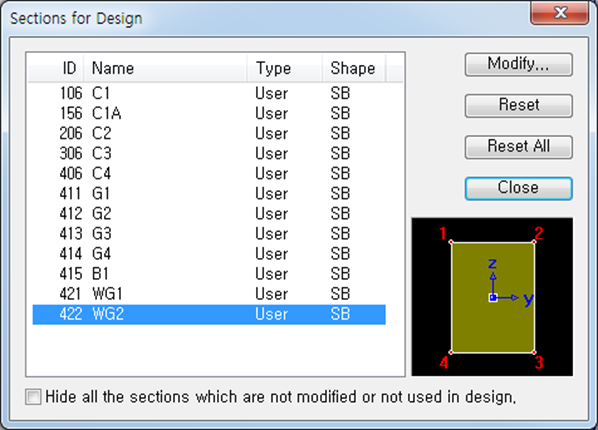Select section 406 C4 row
The width and height of the screenshot is (598, 430).
pos(209,174)
